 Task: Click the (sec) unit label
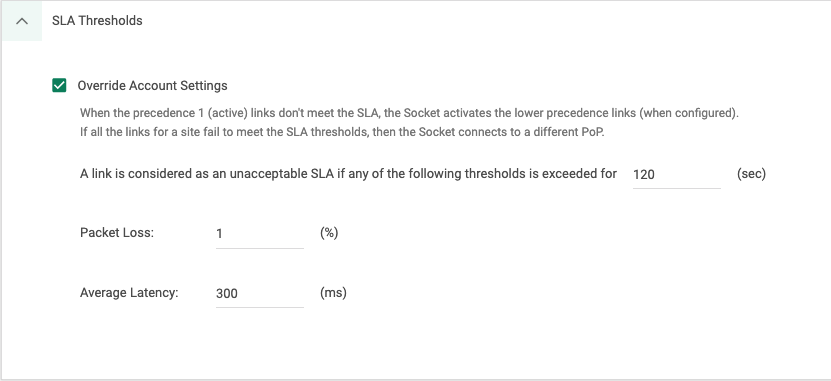coord(752,174)
